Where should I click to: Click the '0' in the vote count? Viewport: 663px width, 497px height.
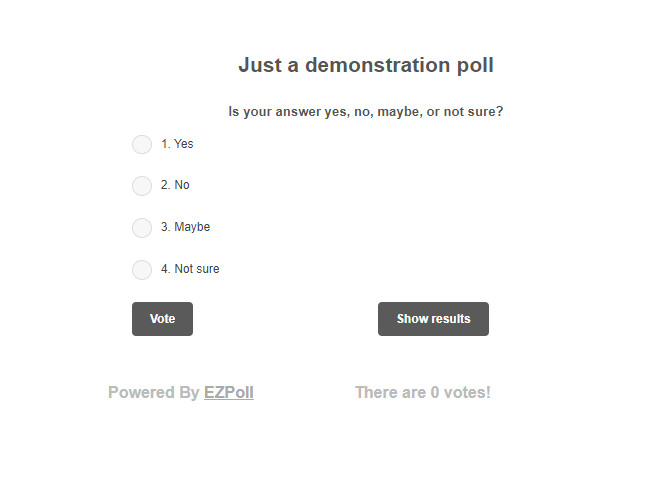pos(435,393)
